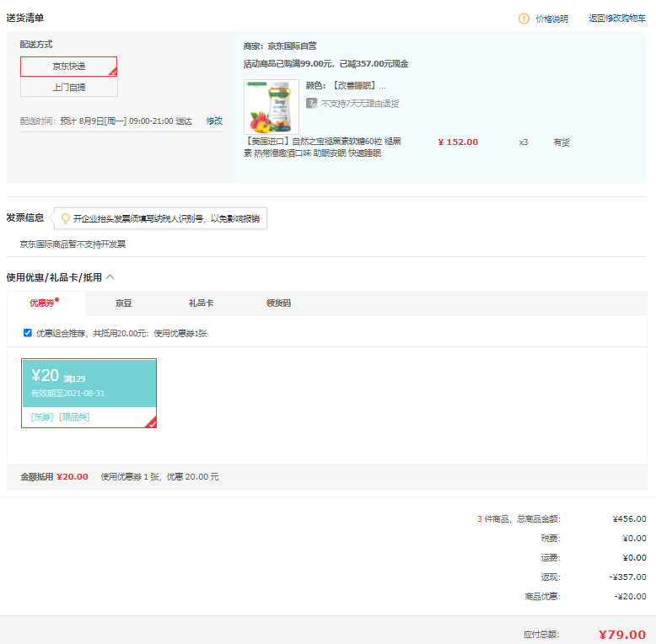Select the 优惠券 tab
The image size is (656, 644).
(x=41, y=303)
